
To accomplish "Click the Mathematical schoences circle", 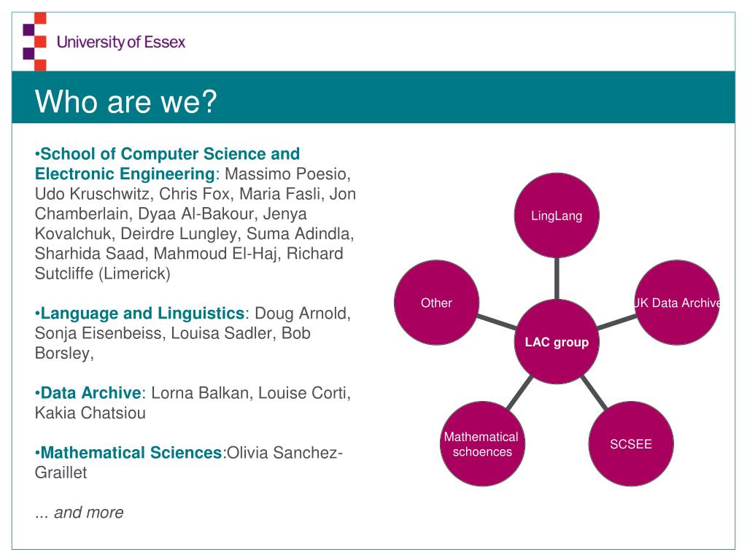I will point(482,444).
